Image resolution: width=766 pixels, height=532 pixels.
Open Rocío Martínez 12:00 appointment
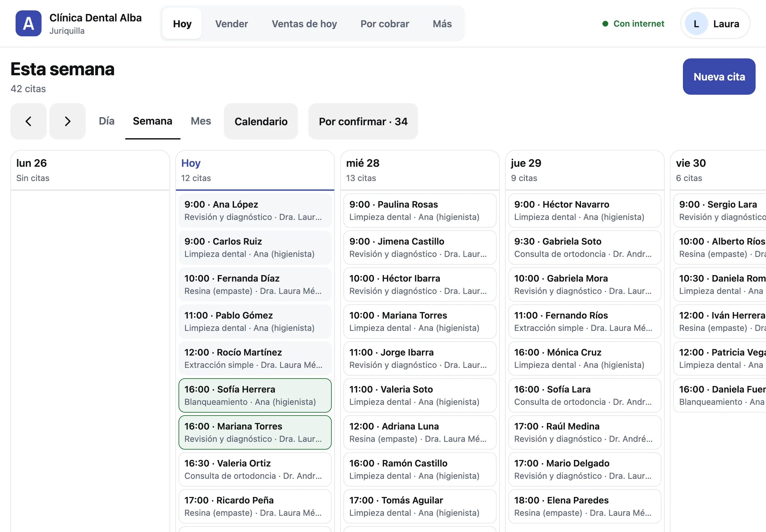click(x=255, y=359)
